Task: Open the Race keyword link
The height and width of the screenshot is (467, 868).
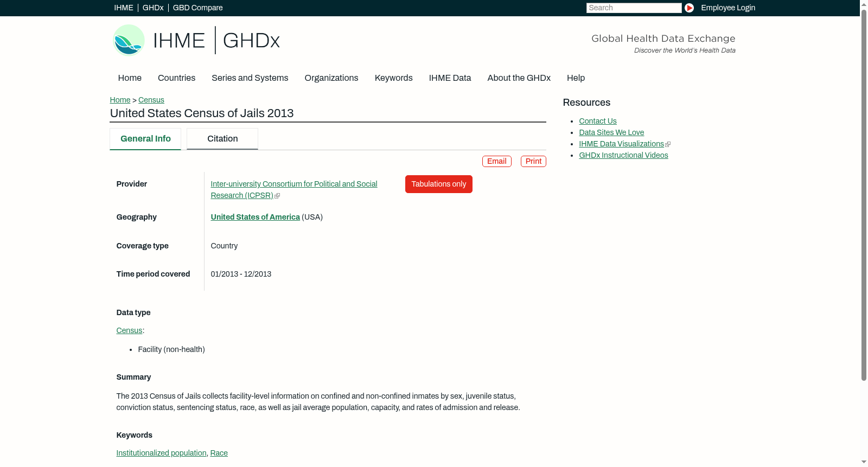Action: pyautogui.click(x=219, y=453)
